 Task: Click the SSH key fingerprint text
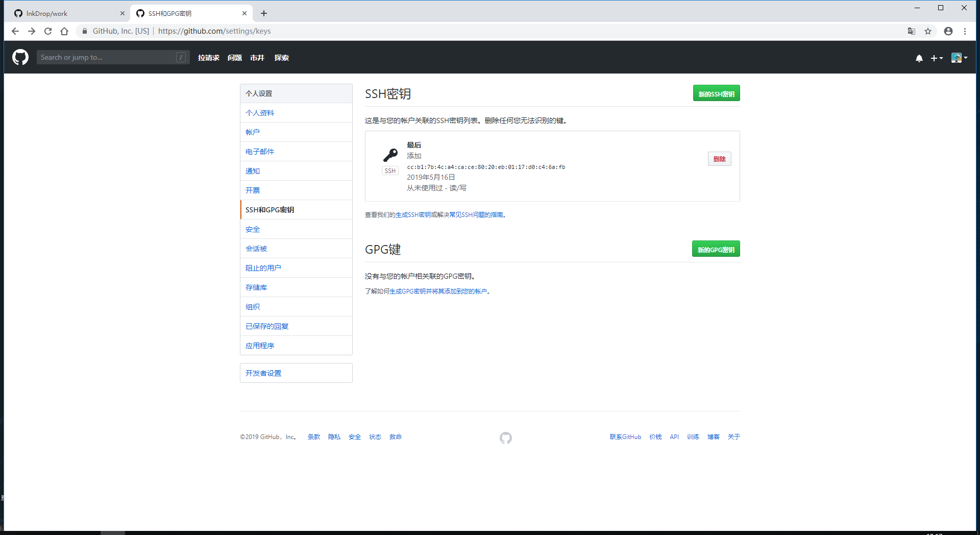point(486,167)
